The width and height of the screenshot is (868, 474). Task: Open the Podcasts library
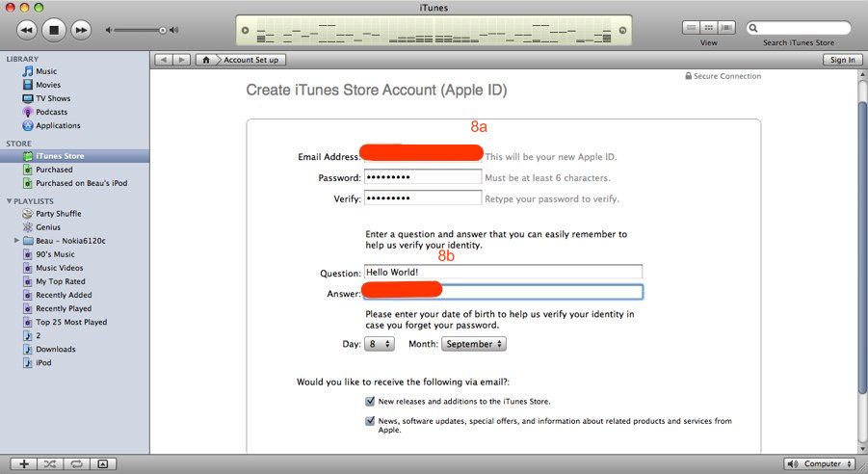click(51, 112)
